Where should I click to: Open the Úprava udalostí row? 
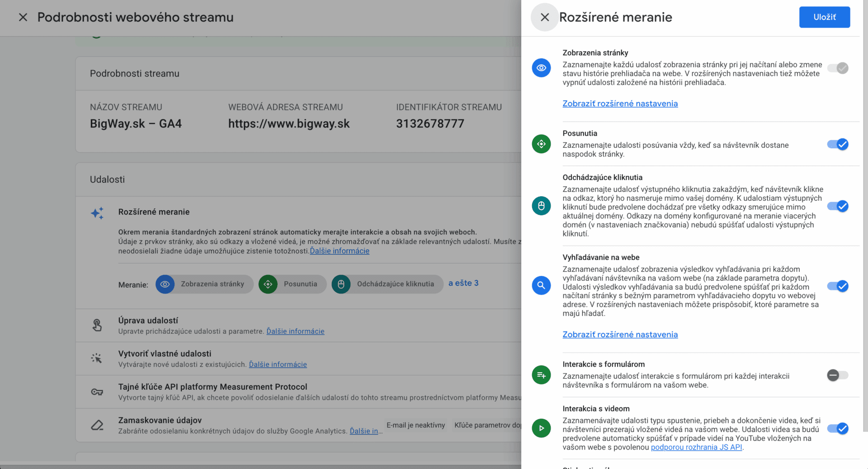(x=148, y=321)
